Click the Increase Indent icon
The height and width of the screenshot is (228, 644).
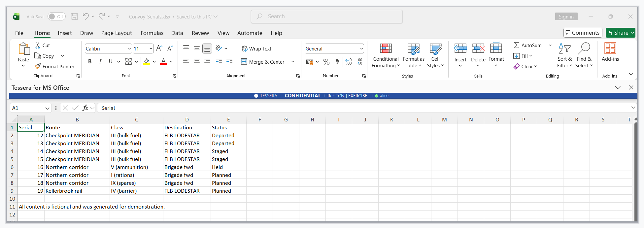pyautogui.click(x=229, y=62)
